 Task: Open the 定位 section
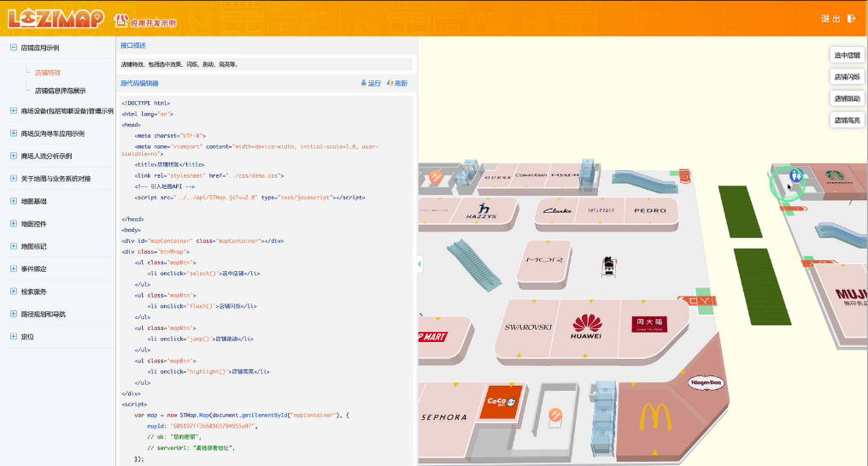(27, 336)
